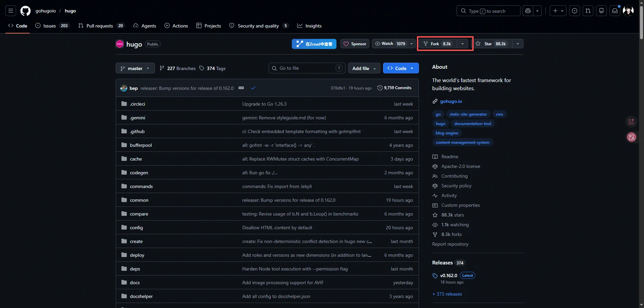Click the pulse icon beside Activity
This screenshot has height=308, width=644.
pos(435,195)
